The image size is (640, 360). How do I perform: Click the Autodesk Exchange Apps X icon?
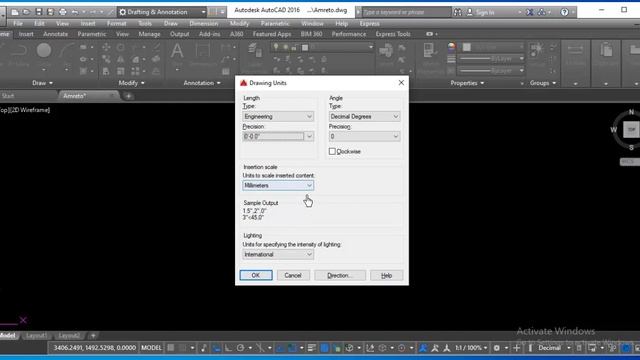point(529,12)
